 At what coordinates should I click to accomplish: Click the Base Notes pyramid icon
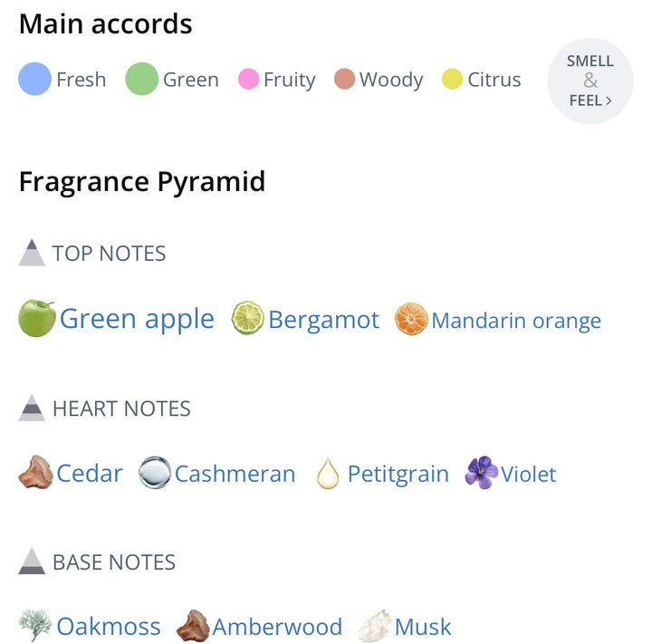32,562
